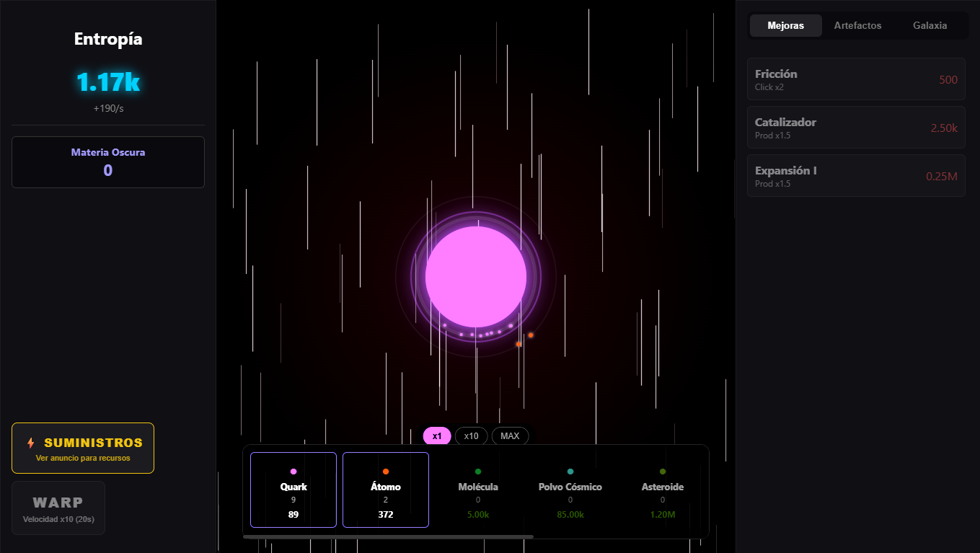Click the Entropía heading
Screen dimensions: 980x553
[x=108, y=39]
